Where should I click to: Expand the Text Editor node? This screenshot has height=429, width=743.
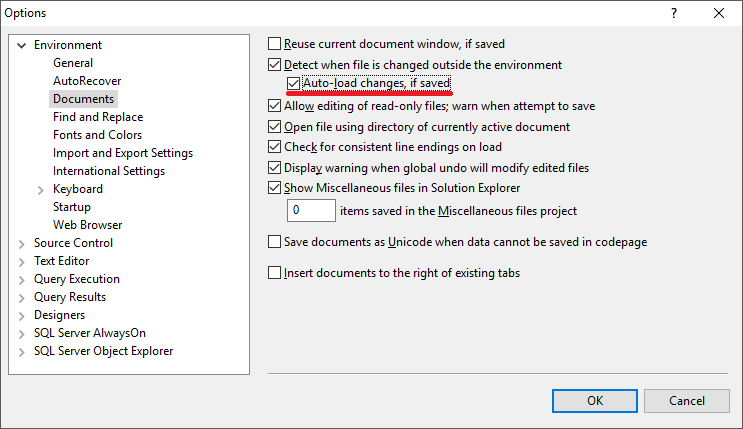(22, 262)
